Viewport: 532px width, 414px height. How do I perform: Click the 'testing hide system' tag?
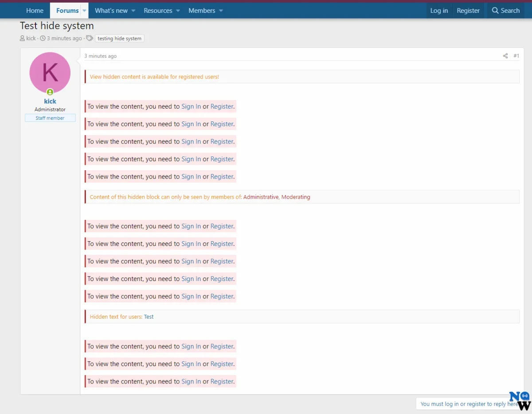(119, 39)
